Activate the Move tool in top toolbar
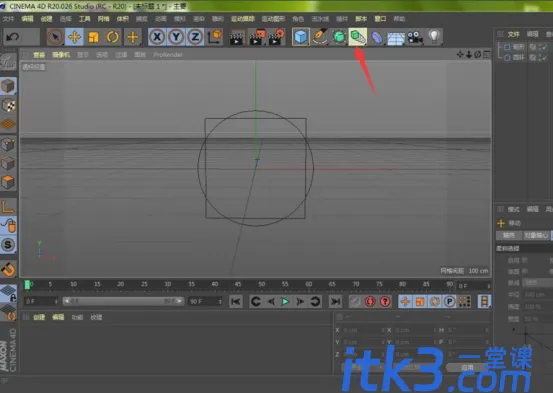 (x=74, y=37)
